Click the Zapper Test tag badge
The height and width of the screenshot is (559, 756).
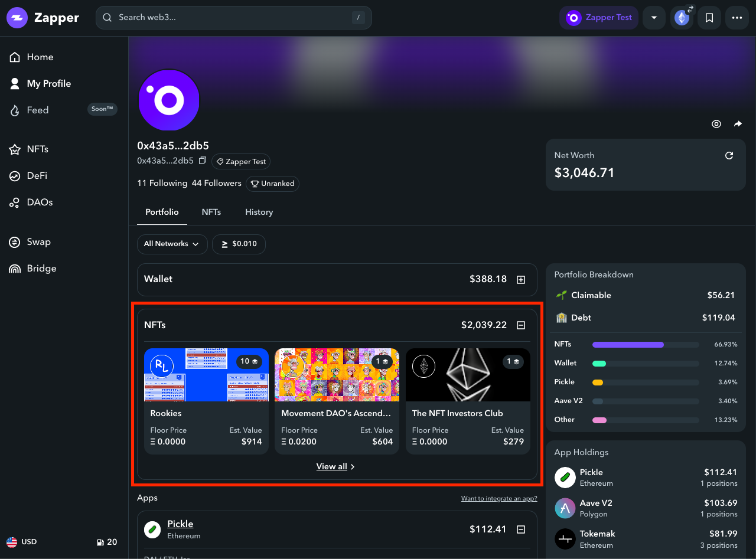(241, 161)
